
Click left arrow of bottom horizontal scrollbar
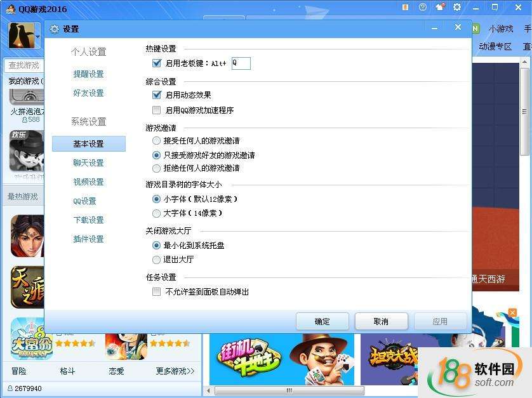209,390
